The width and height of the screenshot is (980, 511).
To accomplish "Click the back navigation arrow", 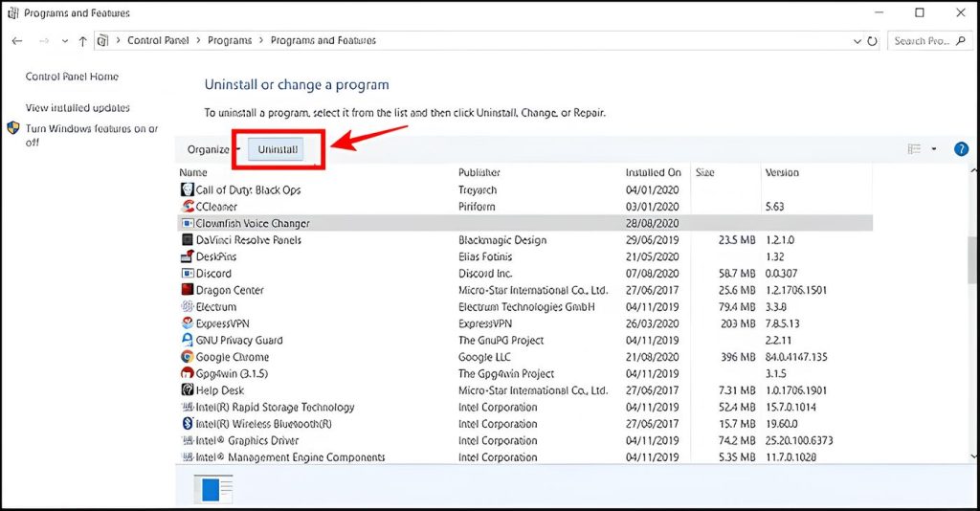I will click(17, 41).
